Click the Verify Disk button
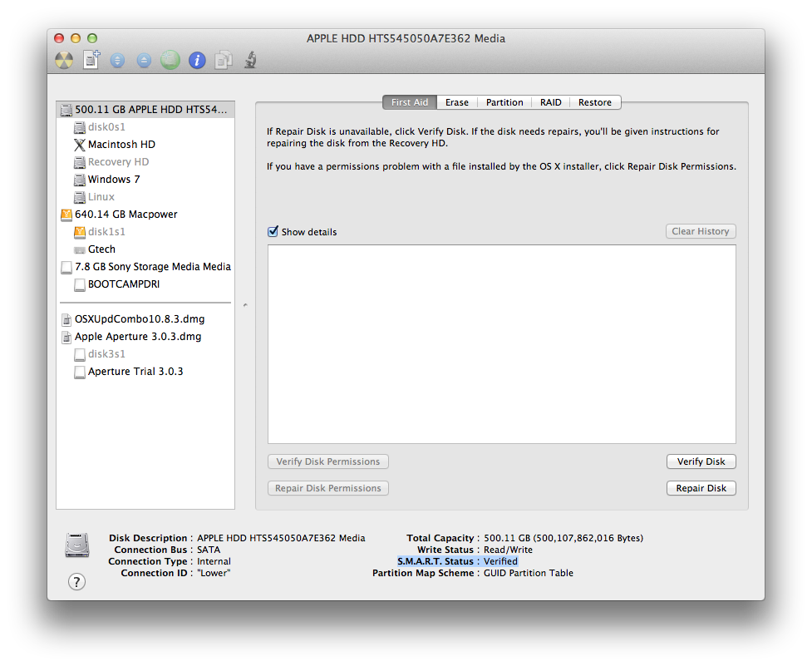 (701, 461)
